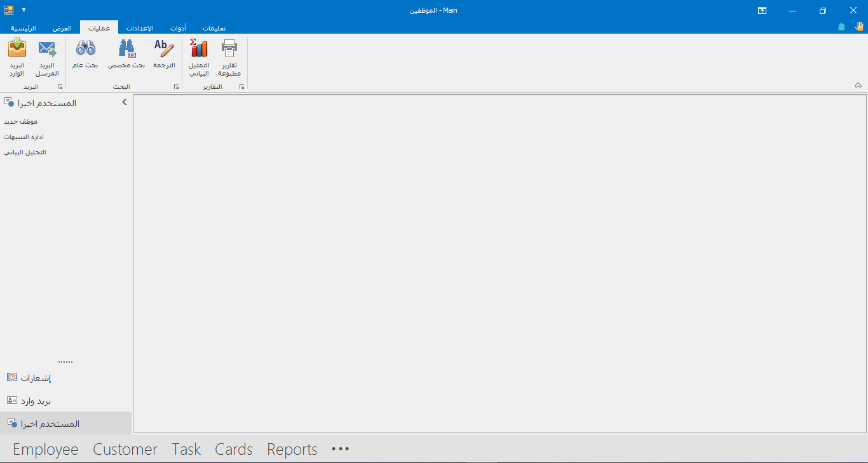The width and height of the screenshot is (868, 463).
Task: Switch to the الرئيسية ribbon tab
Action: click(24, 28)
